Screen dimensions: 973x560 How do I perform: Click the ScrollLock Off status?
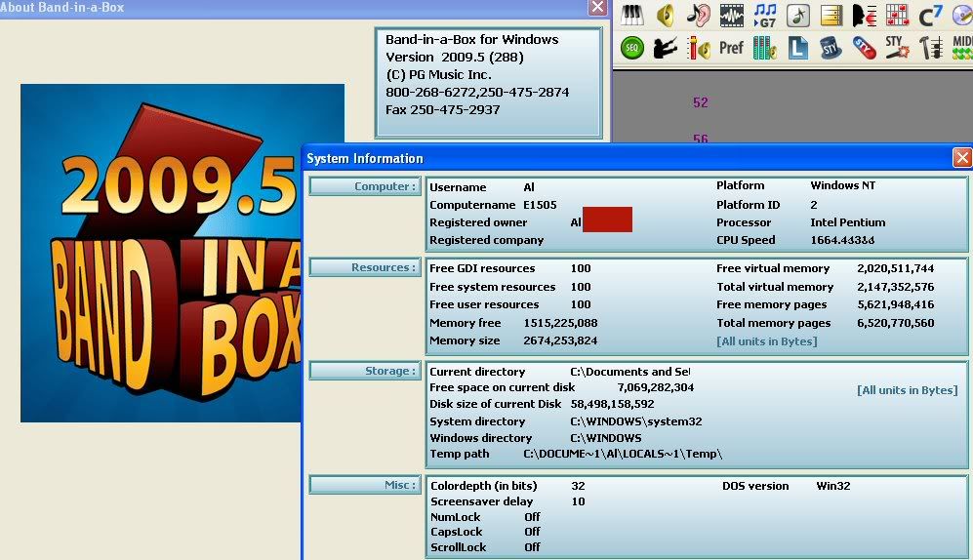click(x=532, y=547)
